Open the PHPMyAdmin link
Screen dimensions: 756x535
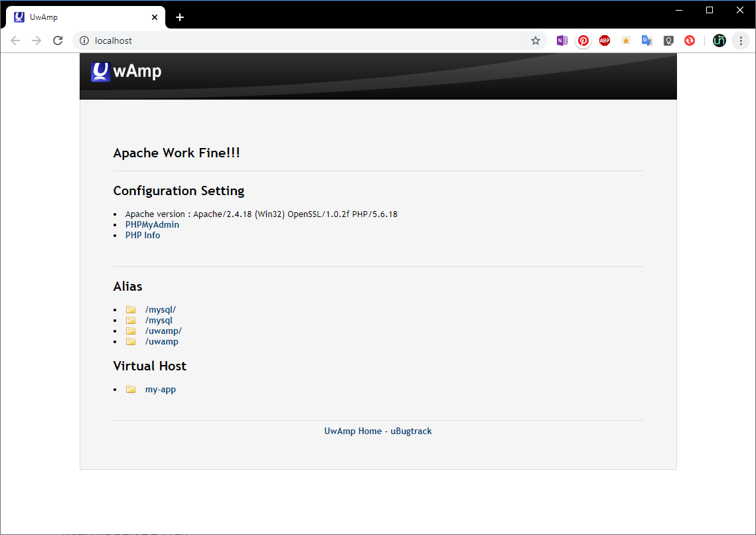[x=152, y=224]
